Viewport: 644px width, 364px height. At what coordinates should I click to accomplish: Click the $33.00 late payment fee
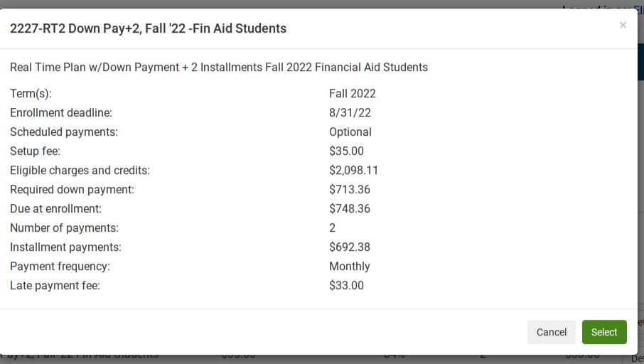[346, 286]
